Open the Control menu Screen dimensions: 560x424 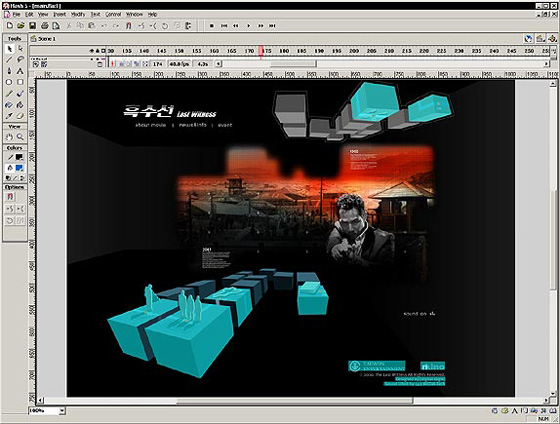click(113, 15)
